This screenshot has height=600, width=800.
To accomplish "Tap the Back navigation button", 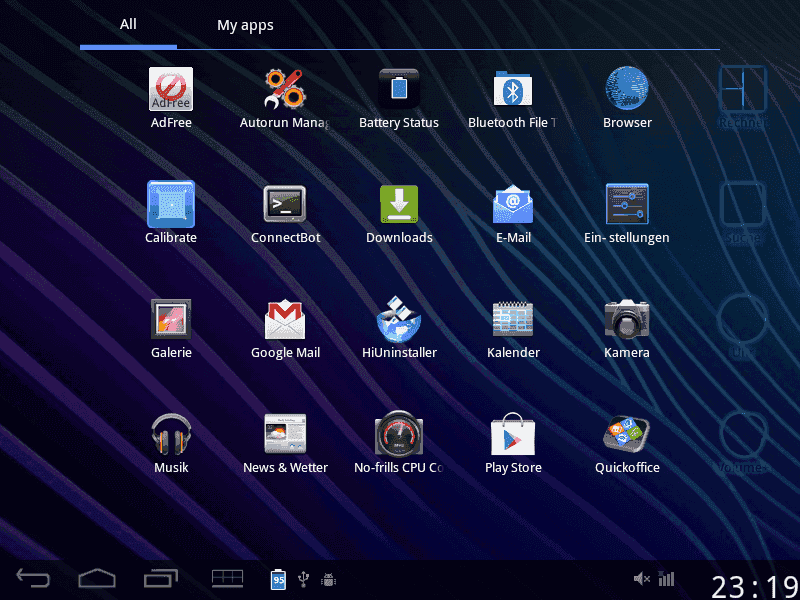I will [34, 579].
